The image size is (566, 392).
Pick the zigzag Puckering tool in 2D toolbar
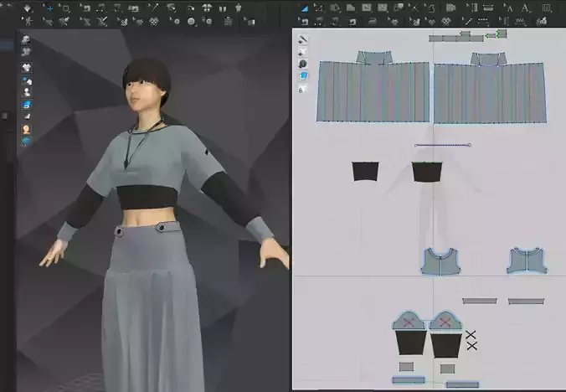tap(520, 22)
